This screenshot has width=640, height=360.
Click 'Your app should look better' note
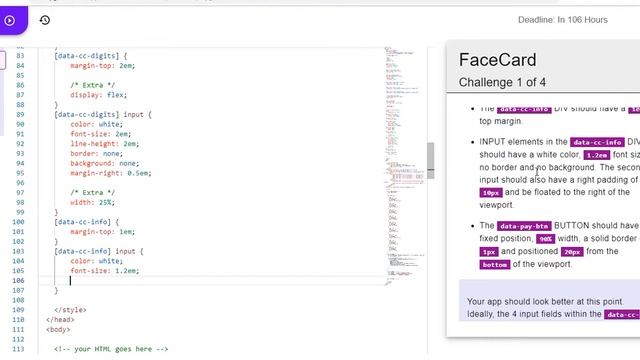pos(545,302)
